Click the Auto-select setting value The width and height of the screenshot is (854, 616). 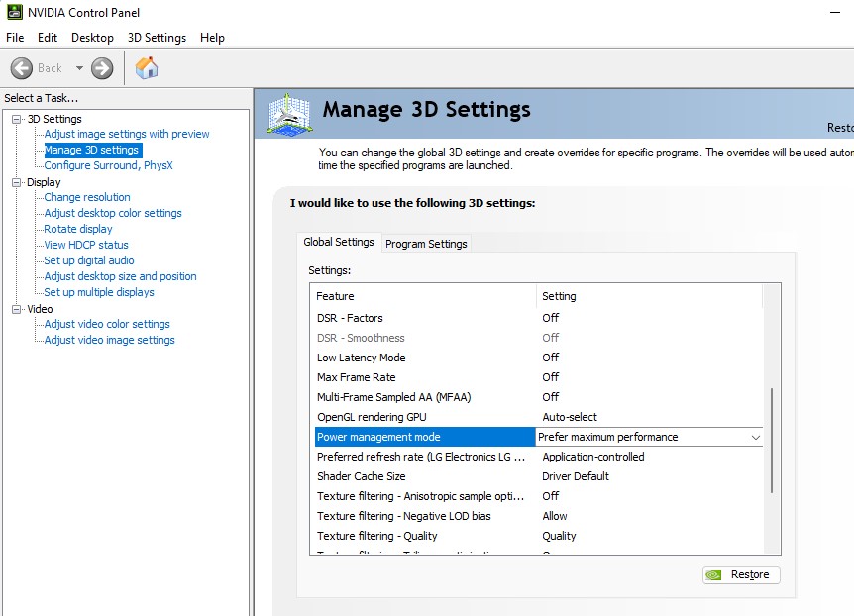pos(569,417)
